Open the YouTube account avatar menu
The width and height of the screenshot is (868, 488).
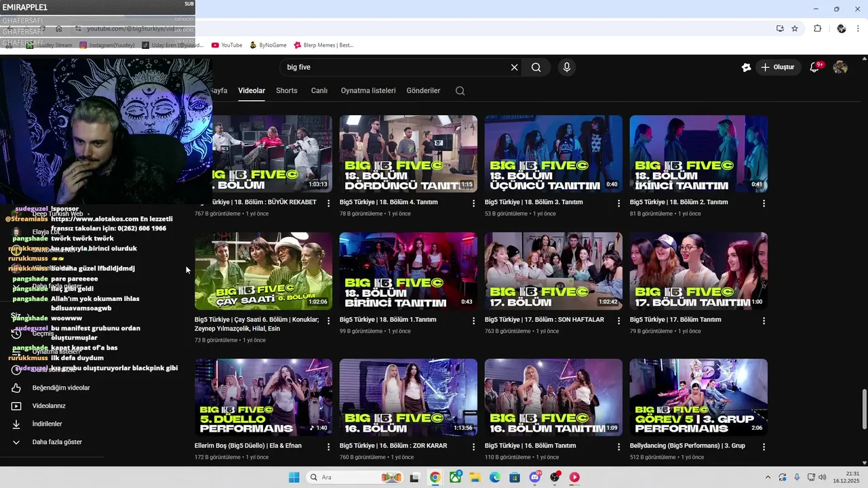840,67
